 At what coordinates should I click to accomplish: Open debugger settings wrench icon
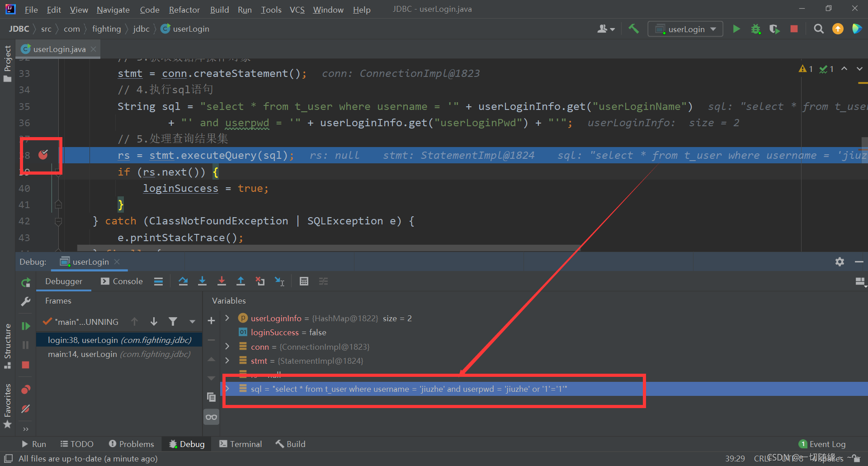pyautogui.click(x=26, y=302)
